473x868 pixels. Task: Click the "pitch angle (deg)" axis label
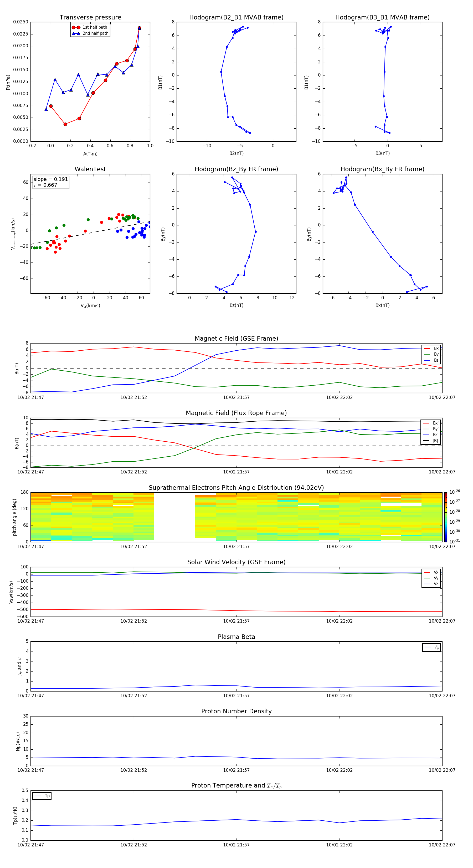[14, 517]
